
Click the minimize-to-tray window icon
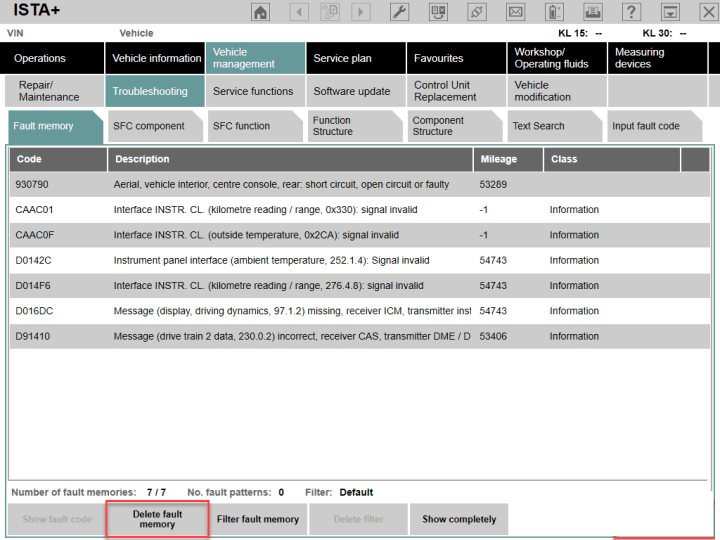(670, 12)
